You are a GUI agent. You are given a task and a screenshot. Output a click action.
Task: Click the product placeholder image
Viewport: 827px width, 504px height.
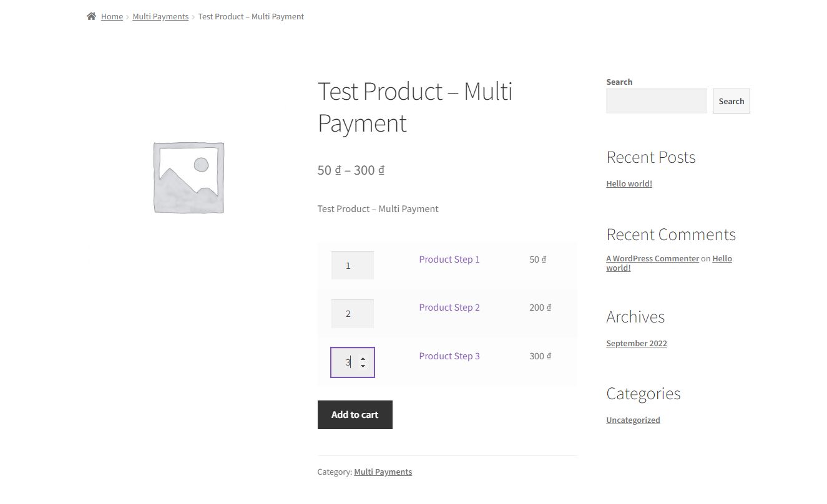click(x=188, y=178)
